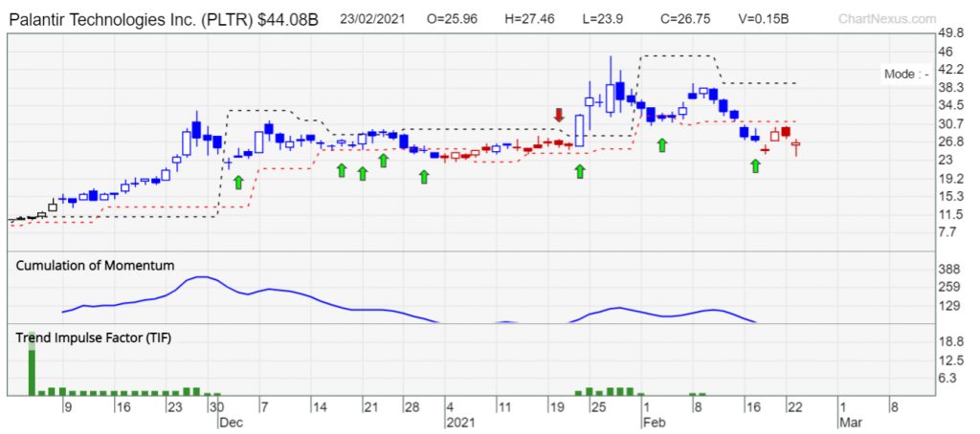Click the green up-arrow signal in early February
Viewport: 980px width, 434px height.
click(x=662, y=145)
